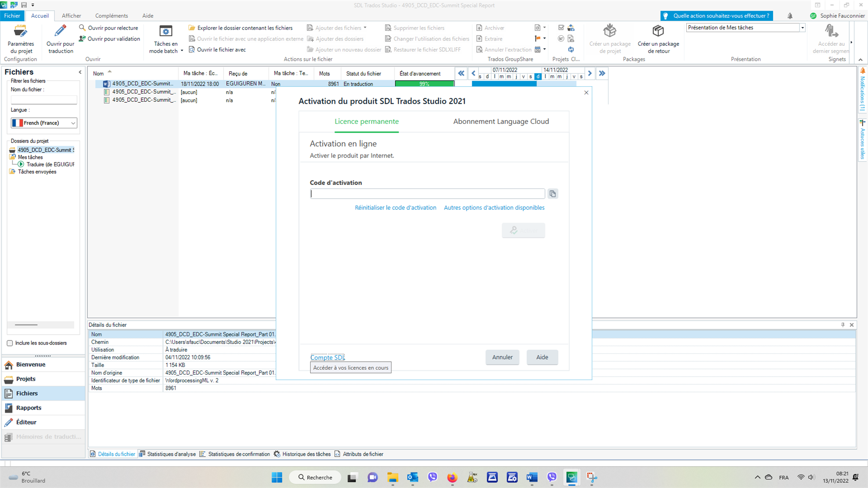The image size is (868, 488).
Task: Open the Afficher ribbon tab
Action: (71, 15)
